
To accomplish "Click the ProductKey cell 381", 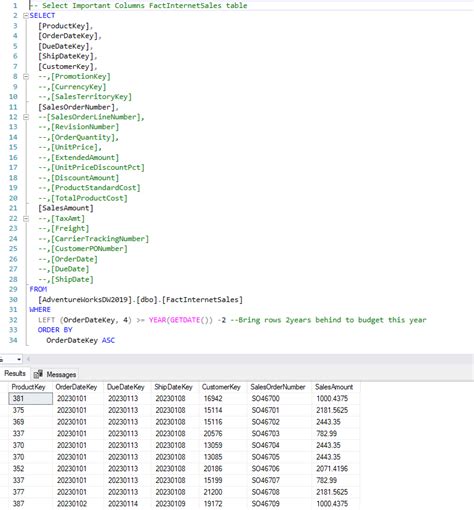I will [x=31, y=399].
